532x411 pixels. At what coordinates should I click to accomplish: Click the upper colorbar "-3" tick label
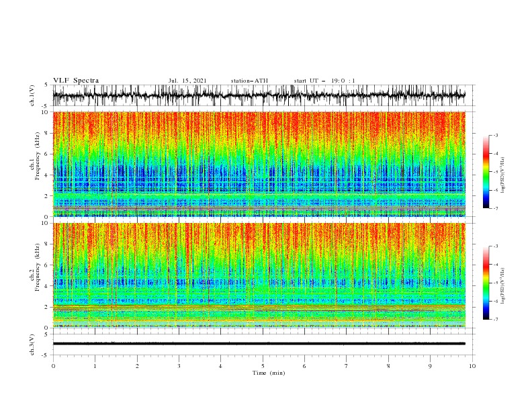495,135
